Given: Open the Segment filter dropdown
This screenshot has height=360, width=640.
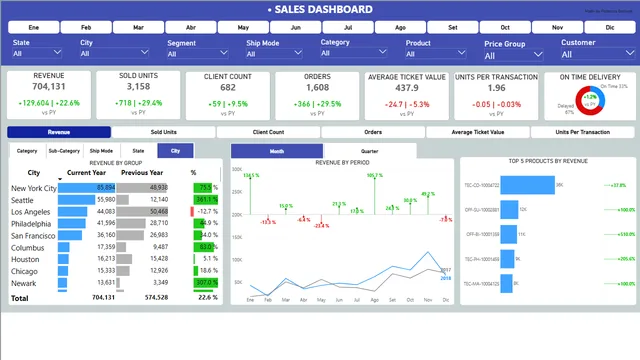Looking at the screenshot, I should [198, 53].
